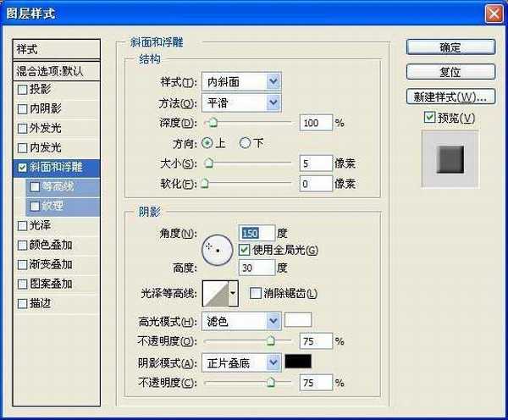Enable the 投影 (Drop Shadow) checkbox
Screen dimensions: 508x420
[x=22, y=89]
